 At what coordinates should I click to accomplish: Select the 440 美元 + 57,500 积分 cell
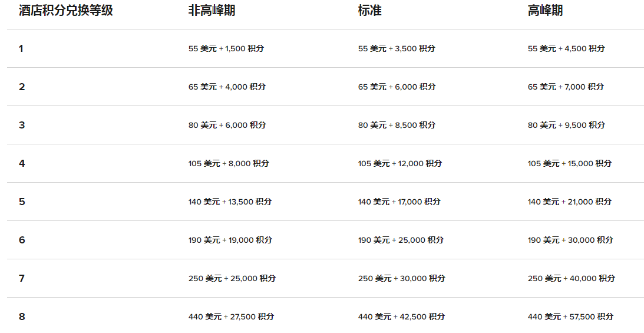coord(570,316)
